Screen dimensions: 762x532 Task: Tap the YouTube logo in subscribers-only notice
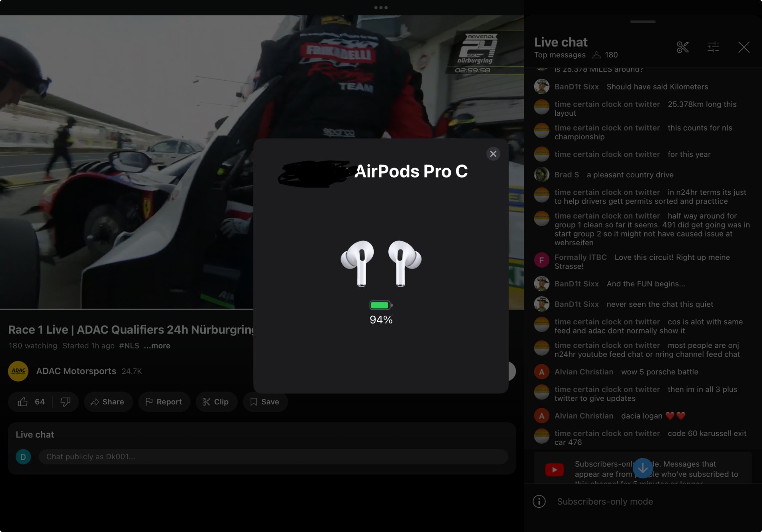point(554,470)
